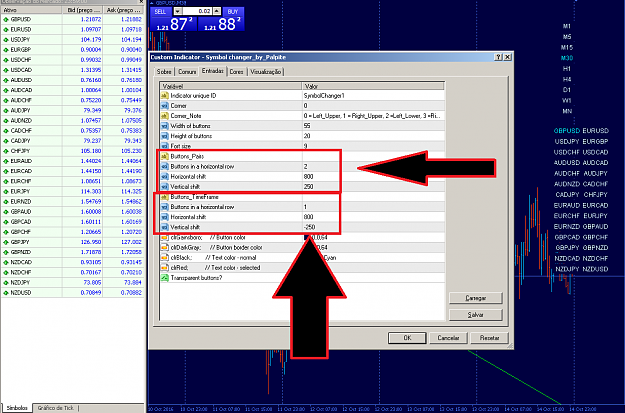
Task: Switch the chart to M1 timeframe button
Action: coord(567,26)
